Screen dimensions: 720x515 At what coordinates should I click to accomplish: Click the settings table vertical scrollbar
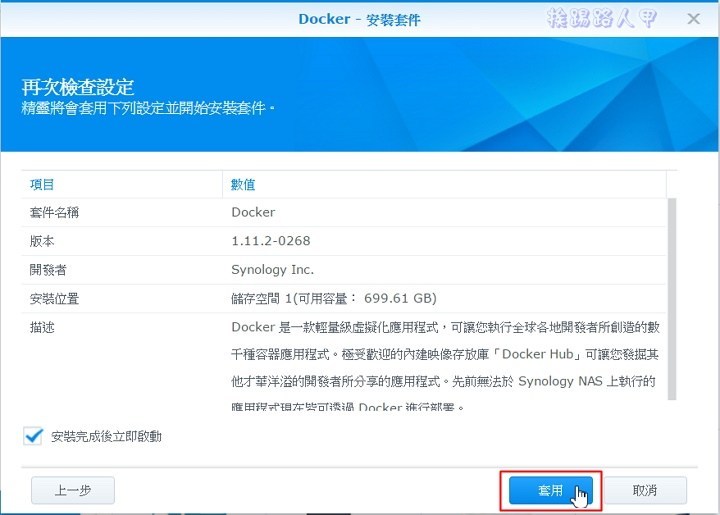click(672, 298)
